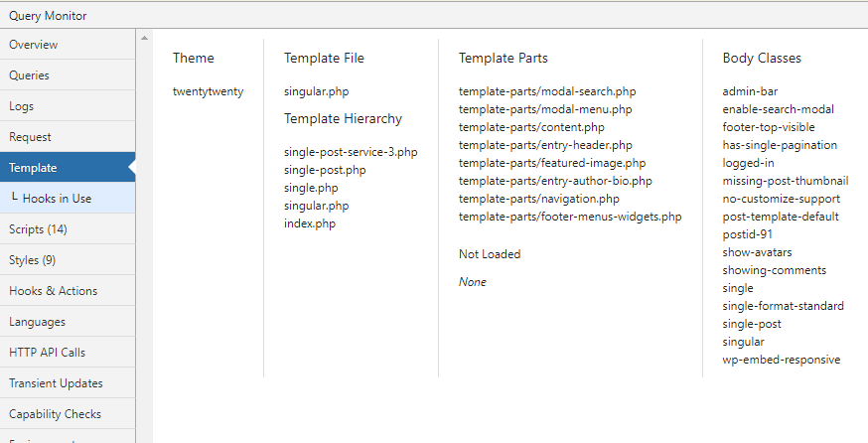This screenshot has height=443, width=868.
Task: Open the Hooks in Use sub-panel
Action: [x=68, y=199]
